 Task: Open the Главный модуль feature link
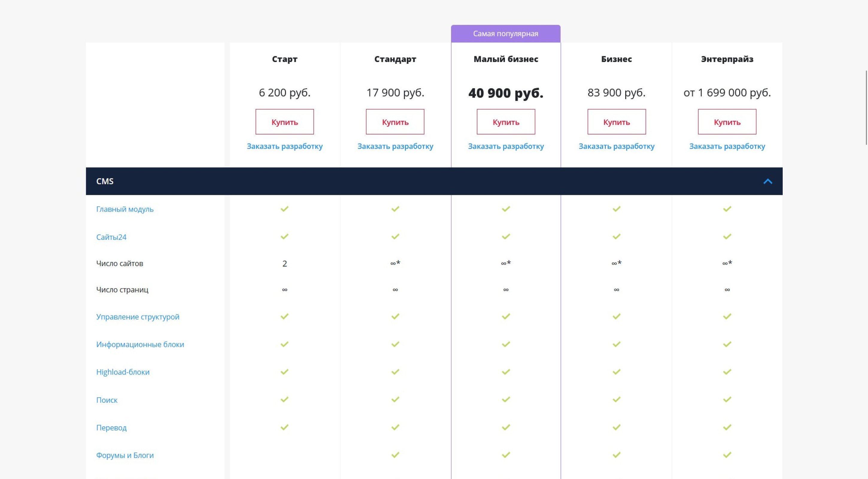coord(125,209)
